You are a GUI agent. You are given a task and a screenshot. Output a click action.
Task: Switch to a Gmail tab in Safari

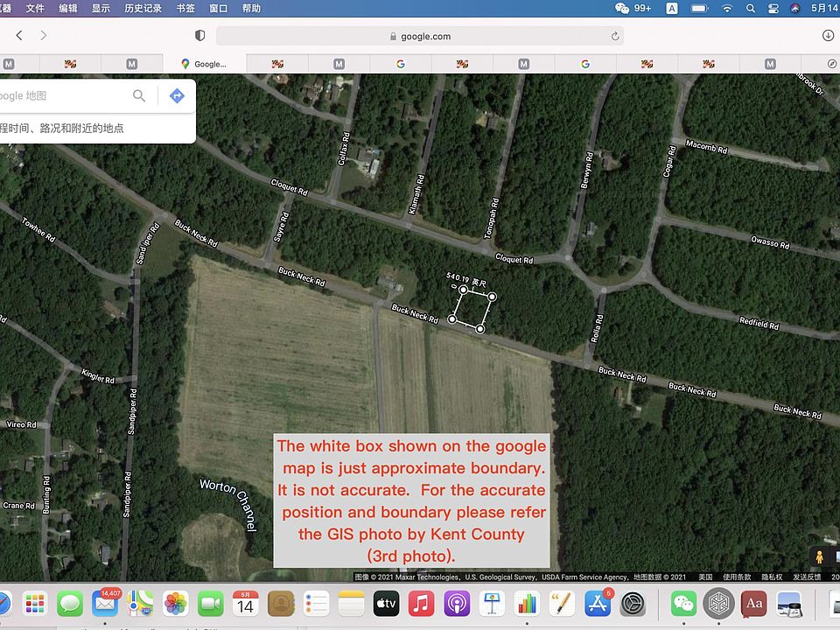[x=338, y=63]
